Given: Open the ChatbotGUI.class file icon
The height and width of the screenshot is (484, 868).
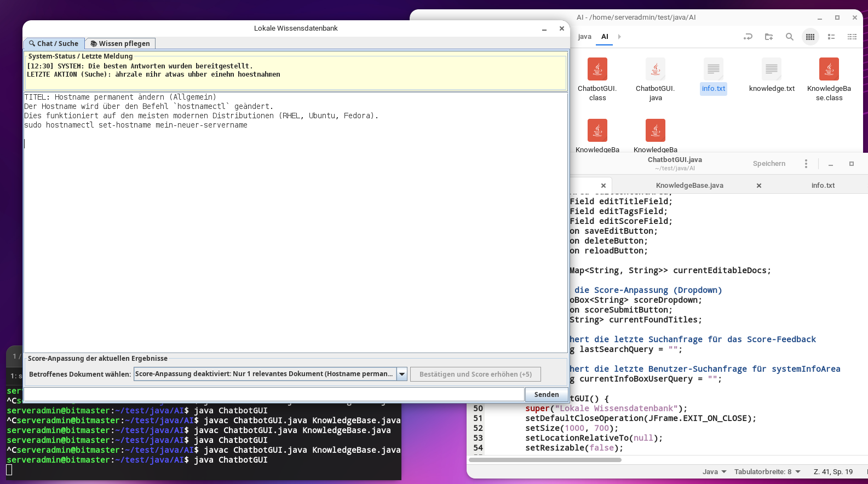Looking at the screenshot, I should [x=597, y=70].
